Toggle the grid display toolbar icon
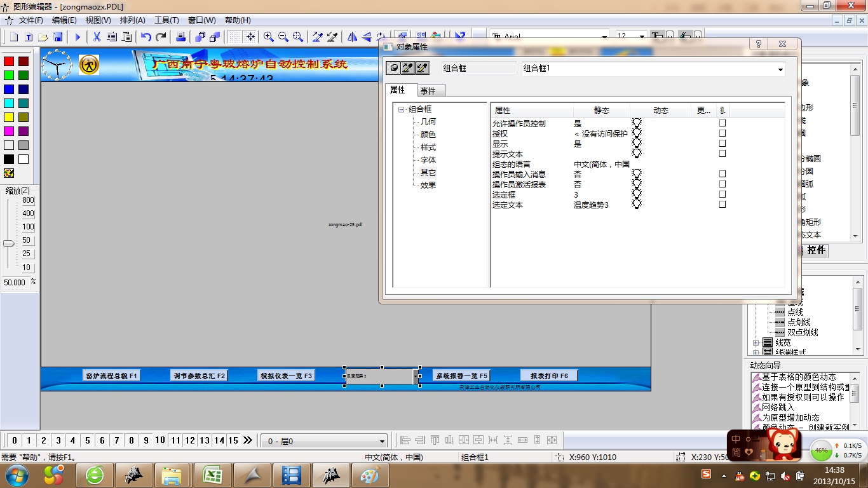Viewport: 868px width, 488px height. (x=235, y=37)
